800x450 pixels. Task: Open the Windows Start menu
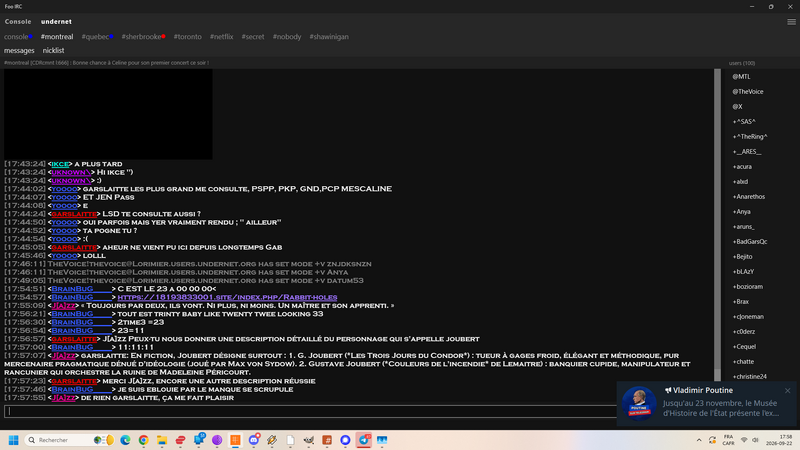coord(14,440)
